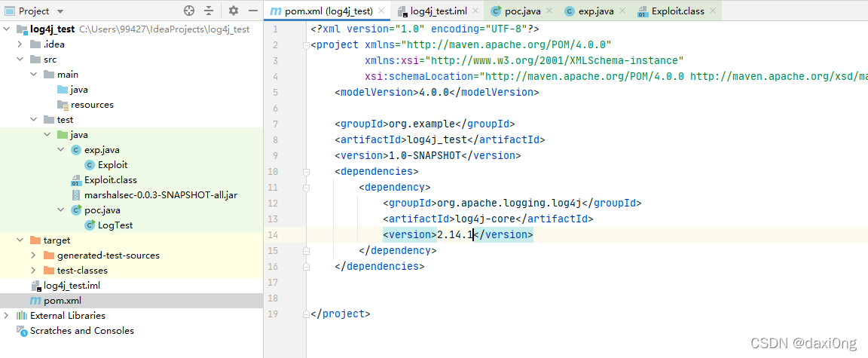Close the pom.xml editor tab
The height and width of the screenshot is (358, 868).
[381, 11]
